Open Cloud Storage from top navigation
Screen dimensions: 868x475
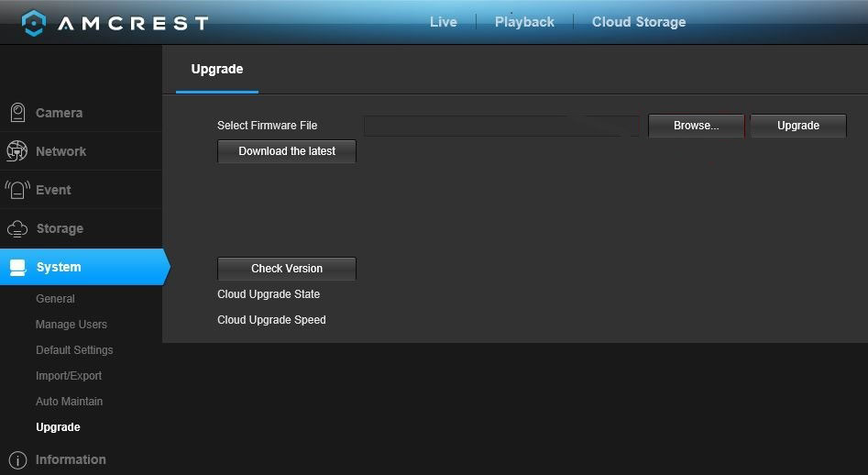(638, 22)
